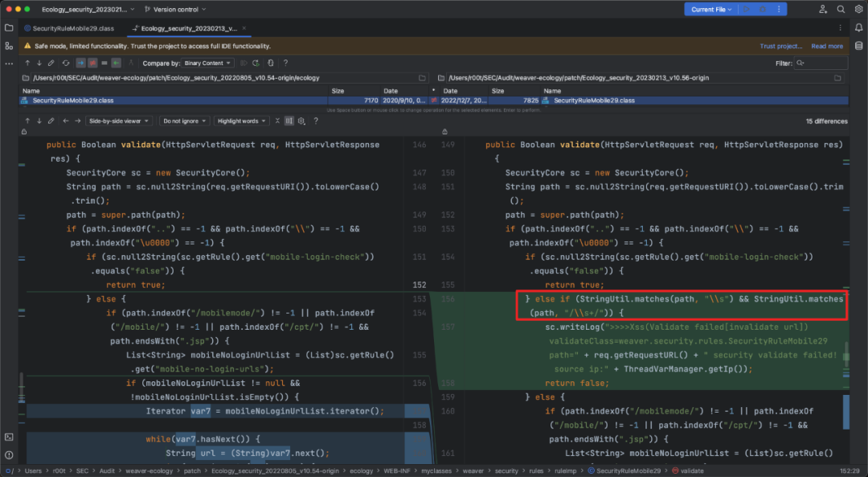The image size is (868, 477).
Task: Click validate method breadcrumb in status bar
Action: click(x=688, y=471)
